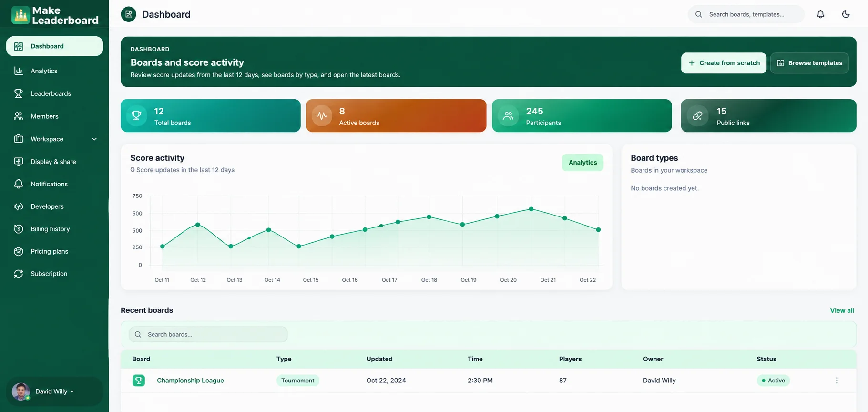Screen dimensions: 868x412
Task: Click the Subscription refresh sidebar icon
Action: point(19,274)
